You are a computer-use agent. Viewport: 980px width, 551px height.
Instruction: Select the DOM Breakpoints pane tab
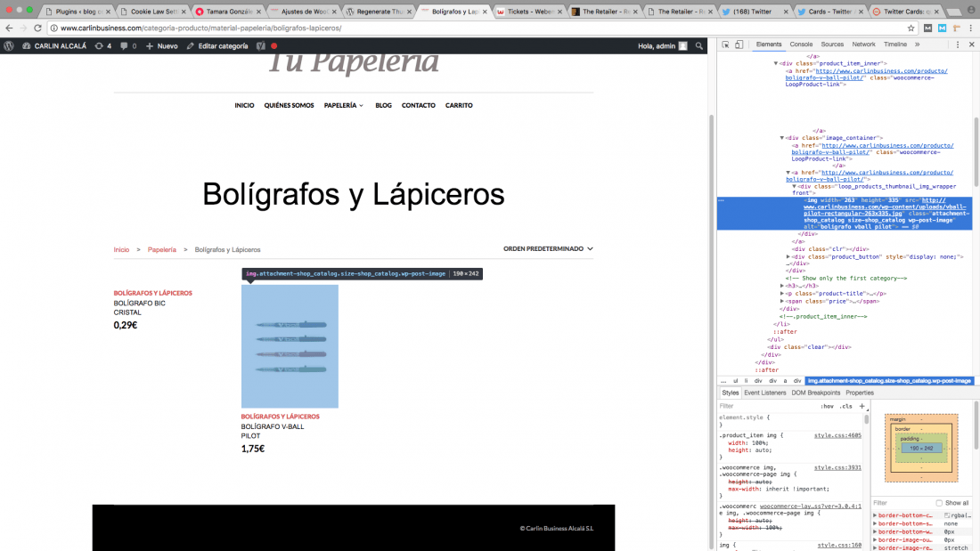[815, 393]
